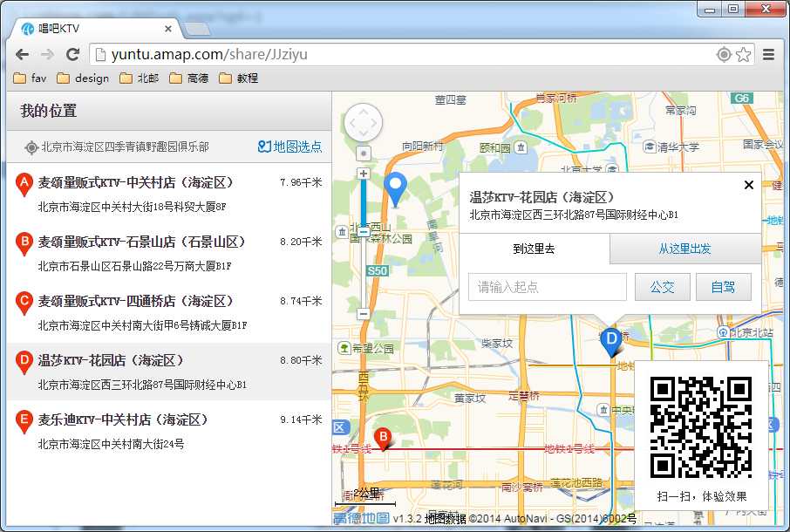Go forward with the browser forward arrow
The image size is (790, 532).
[47, 54]
